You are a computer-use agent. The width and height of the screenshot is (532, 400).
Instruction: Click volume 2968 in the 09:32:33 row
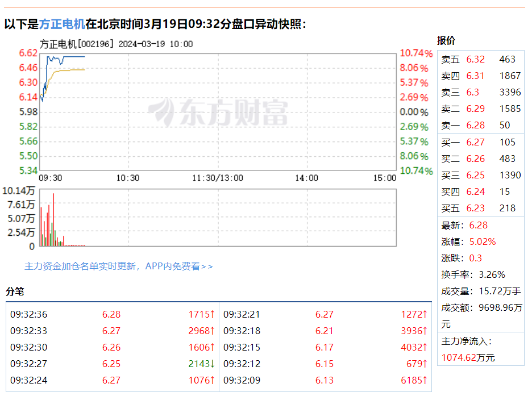coord(202,331)
